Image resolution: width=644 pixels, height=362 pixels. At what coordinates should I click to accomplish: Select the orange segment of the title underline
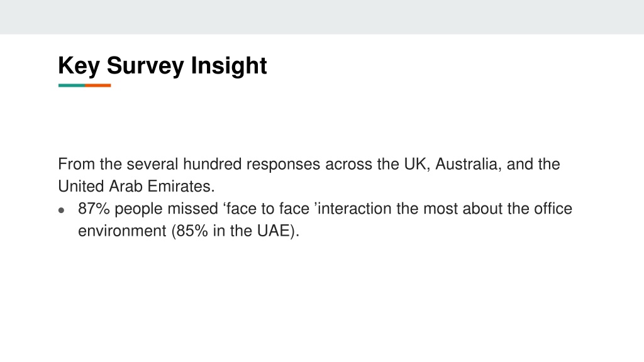pyautogui.click(x=97, y=85)
